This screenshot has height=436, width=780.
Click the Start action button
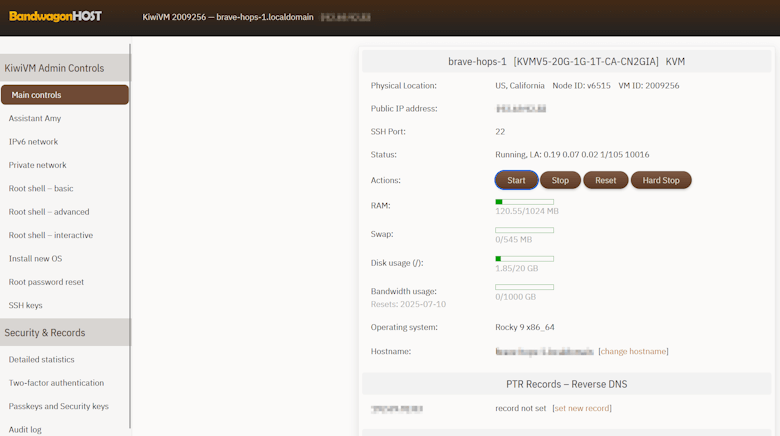pyautogui.click(x=516, y=180)
